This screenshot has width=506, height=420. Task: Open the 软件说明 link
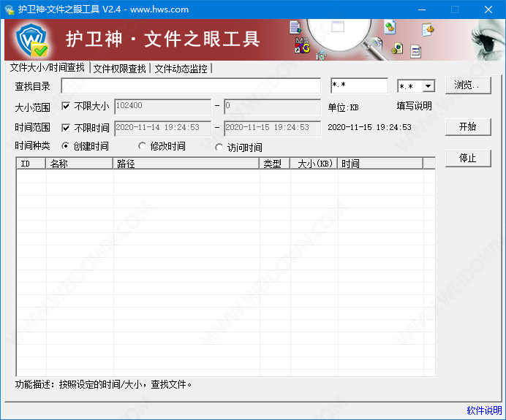[484, 411]
